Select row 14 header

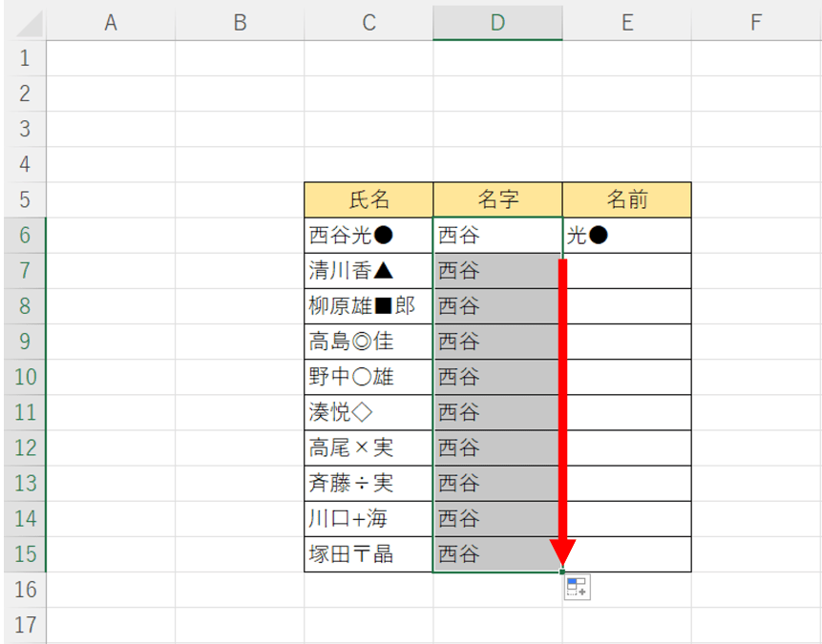point(25,519)
